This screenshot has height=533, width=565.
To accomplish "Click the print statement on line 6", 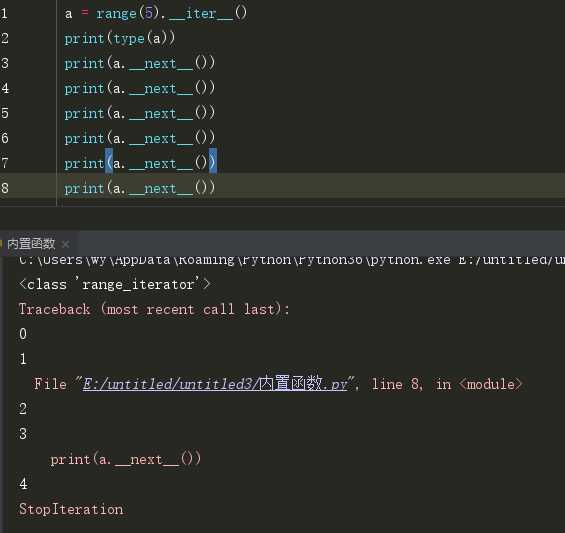I will click(x=140, y=138).
